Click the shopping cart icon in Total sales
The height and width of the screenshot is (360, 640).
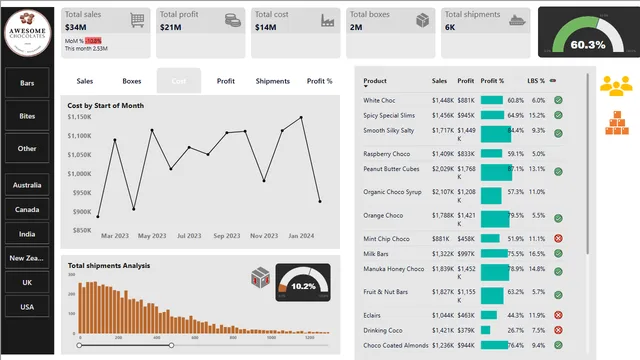point(137,20)
